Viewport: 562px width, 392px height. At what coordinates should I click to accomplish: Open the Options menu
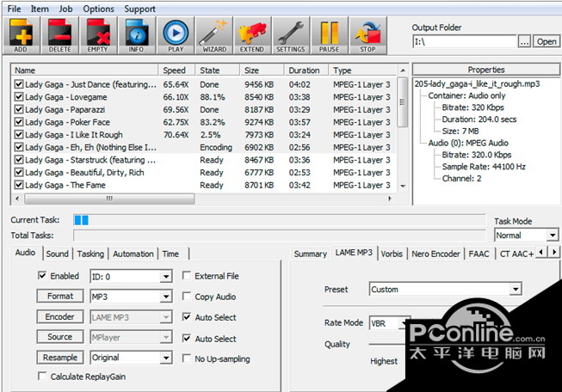(98, 9)
